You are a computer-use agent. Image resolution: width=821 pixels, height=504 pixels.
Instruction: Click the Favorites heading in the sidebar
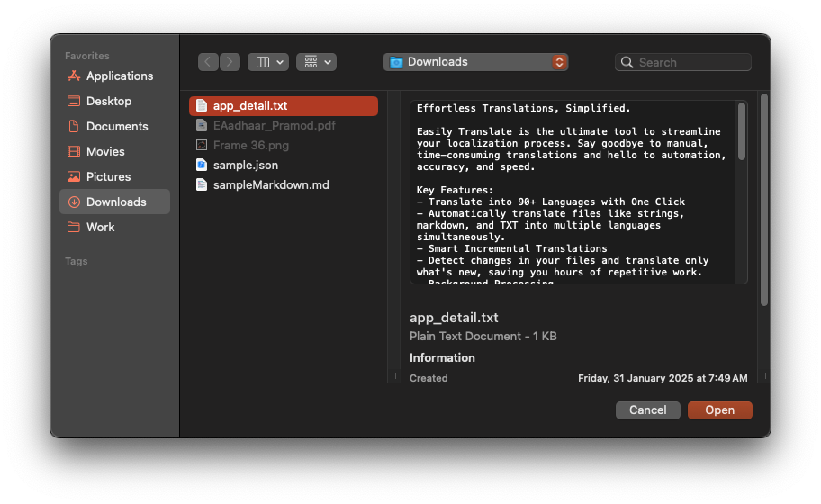coord(87,56)
